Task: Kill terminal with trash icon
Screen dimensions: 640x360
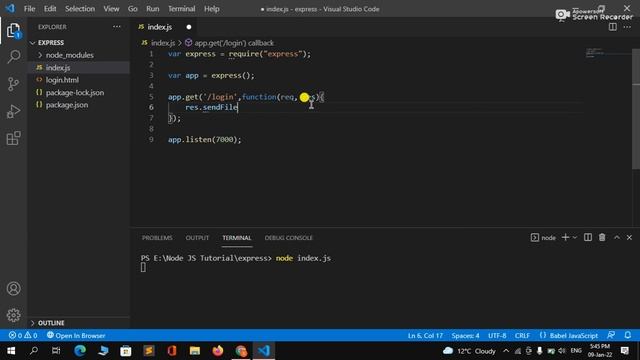Action: click(602, 238)
